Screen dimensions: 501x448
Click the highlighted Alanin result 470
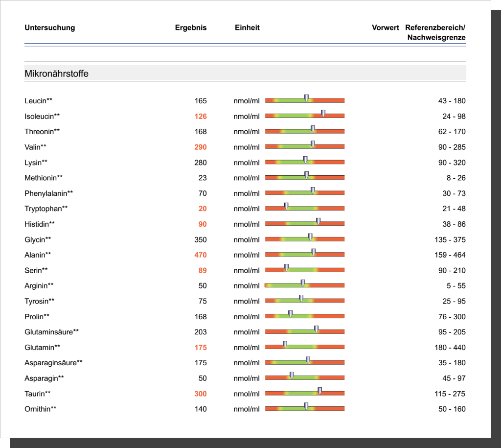pos(200,255)
